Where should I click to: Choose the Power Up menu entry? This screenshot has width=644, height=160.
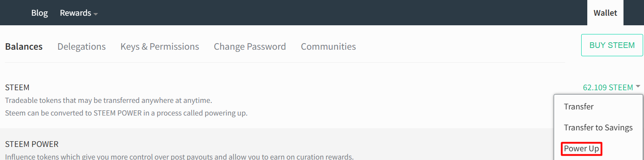582,149
